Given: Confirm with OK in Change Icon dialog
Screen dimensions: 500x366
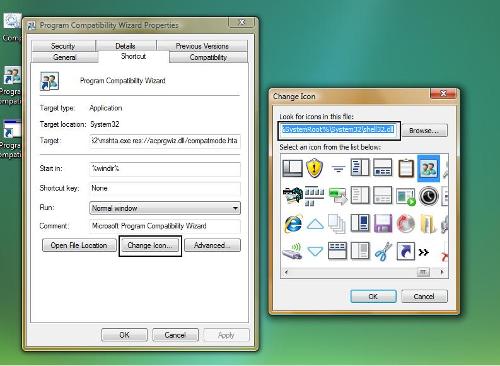Looking at the screenshot, I should [x=373, y=296].
